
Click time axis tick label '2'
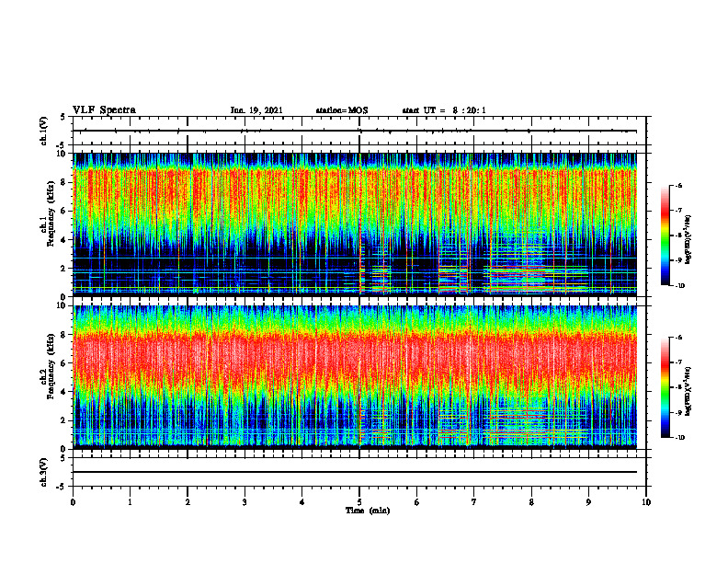[x=188, y=502]
